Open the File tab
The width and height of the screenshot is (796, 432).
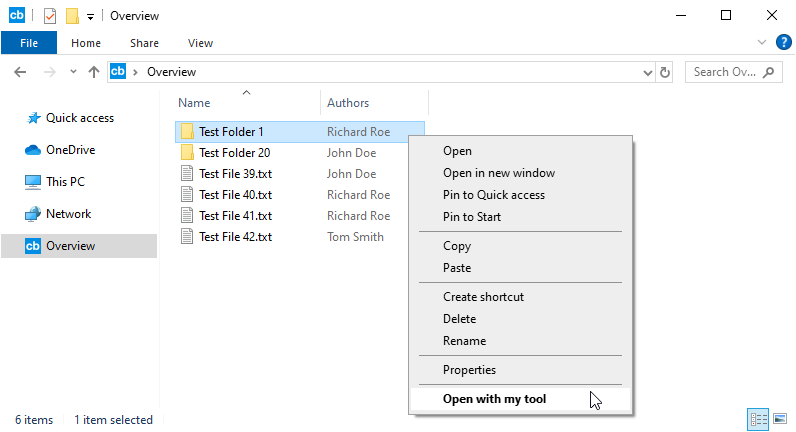(x=29, y=43)
